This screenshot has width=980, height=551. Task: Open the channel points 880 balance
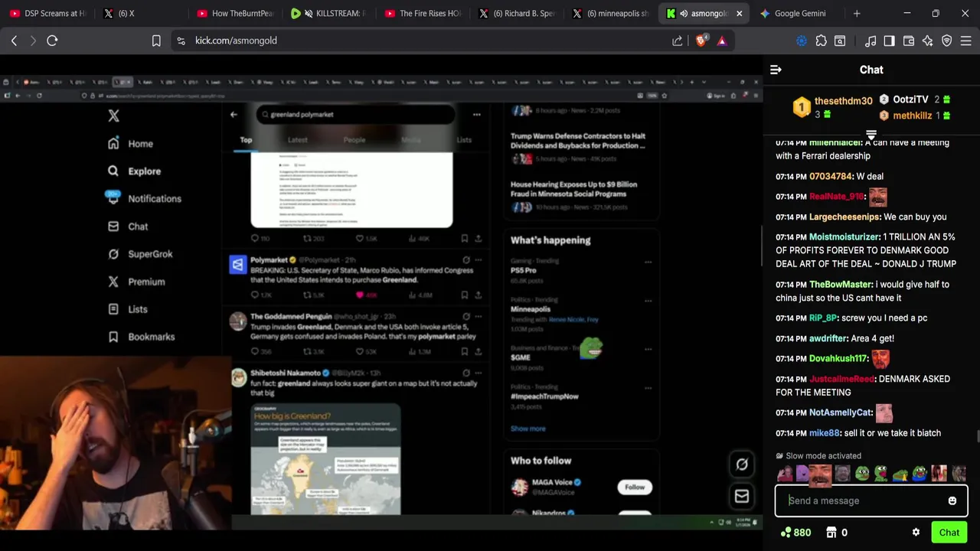795,533
